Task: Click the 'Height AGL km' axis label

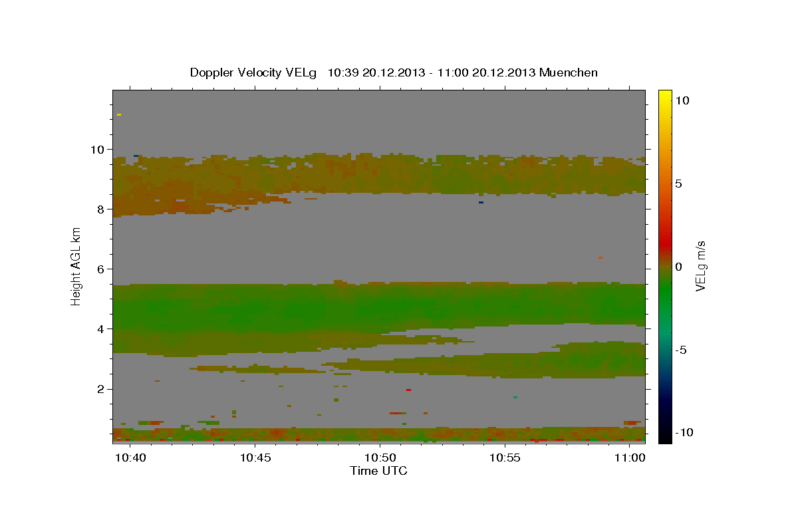Action: click(x=76, y=265)
